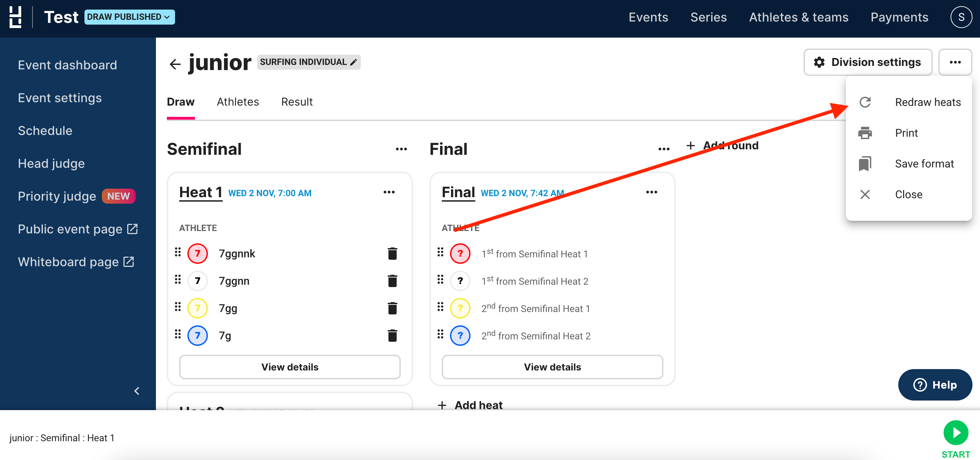Open the Final heat title link

458,192
